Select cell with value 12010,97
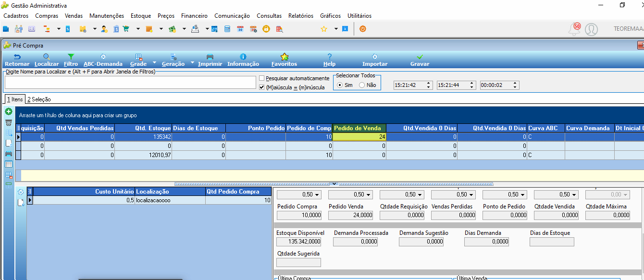Image resolution: width=644 pixels, height=280 pixels. (x=143, y=155)
